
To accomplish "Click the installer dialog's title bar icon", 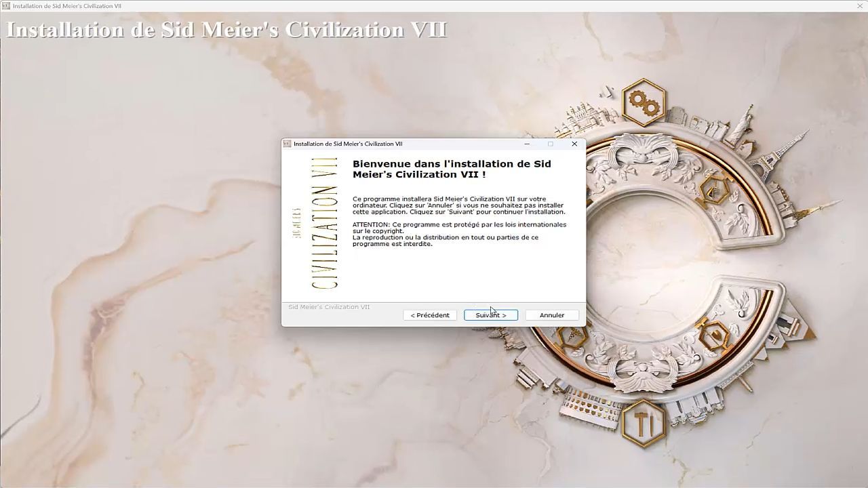I will point(288,144).
